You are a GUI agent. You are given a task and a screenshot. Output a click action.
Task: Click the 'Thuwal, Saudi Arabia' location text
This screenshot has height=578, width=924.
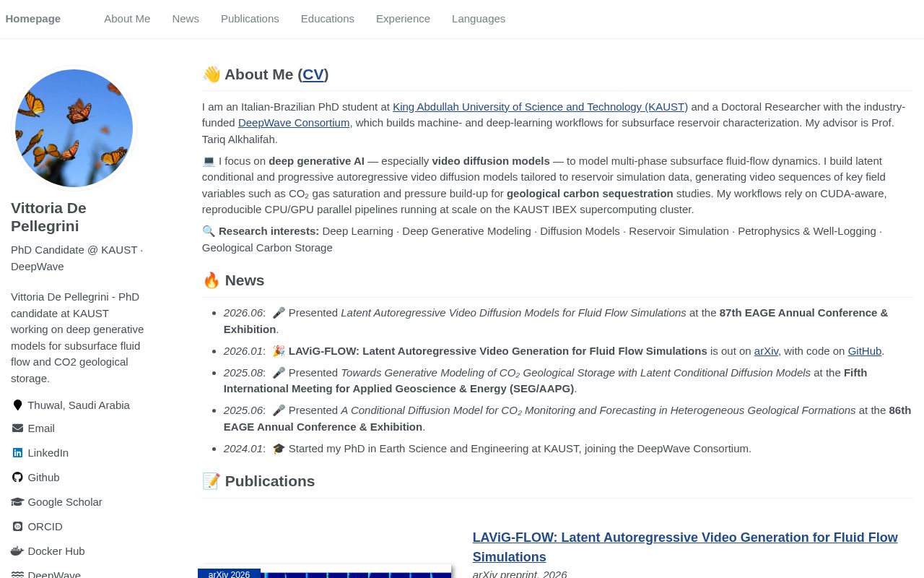click(x=79, y=405)
